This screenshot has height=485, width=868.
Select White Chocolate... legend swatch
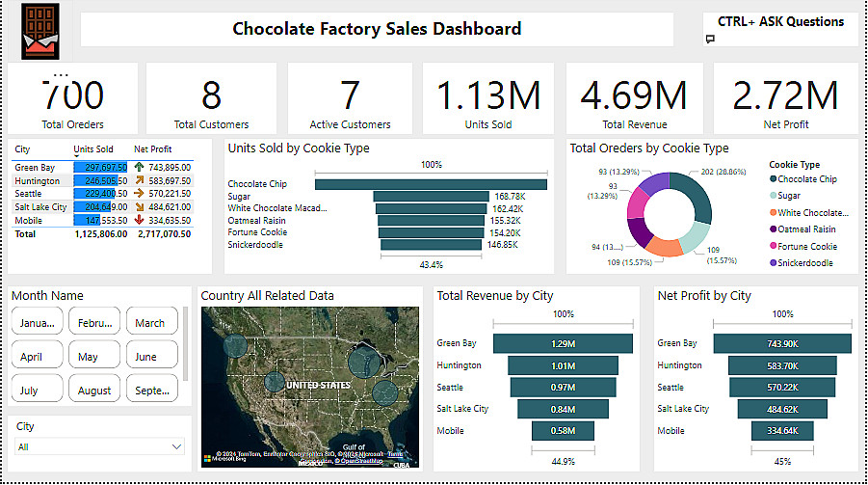click(x=773, y=213)
